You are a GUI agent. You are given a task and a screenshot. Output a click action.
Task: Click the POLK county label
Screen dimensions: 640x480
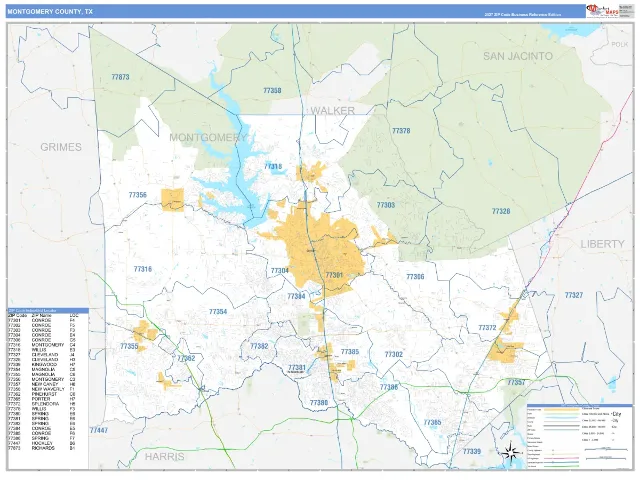pos(620,44)
